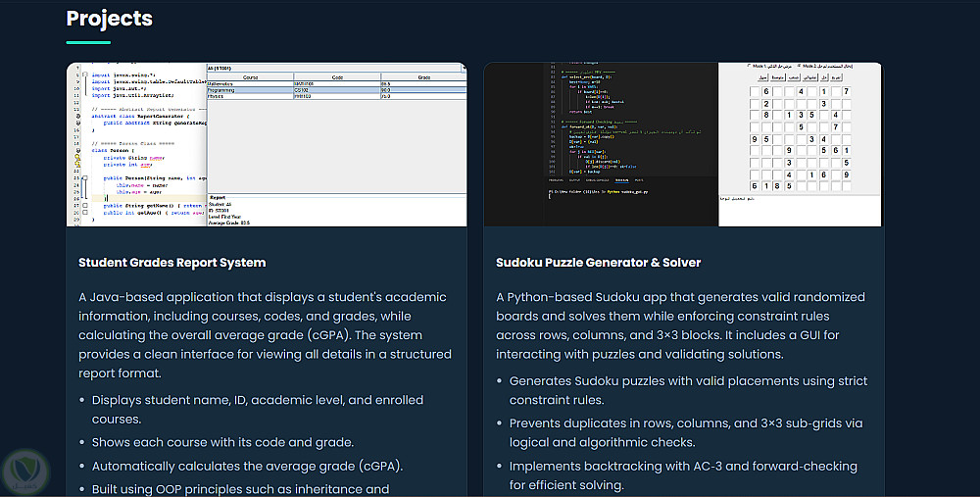Viewport: 980px width, 497px height.
Task: Collapse the import block fold marker in Java code
Action: (x=85, y=75)
